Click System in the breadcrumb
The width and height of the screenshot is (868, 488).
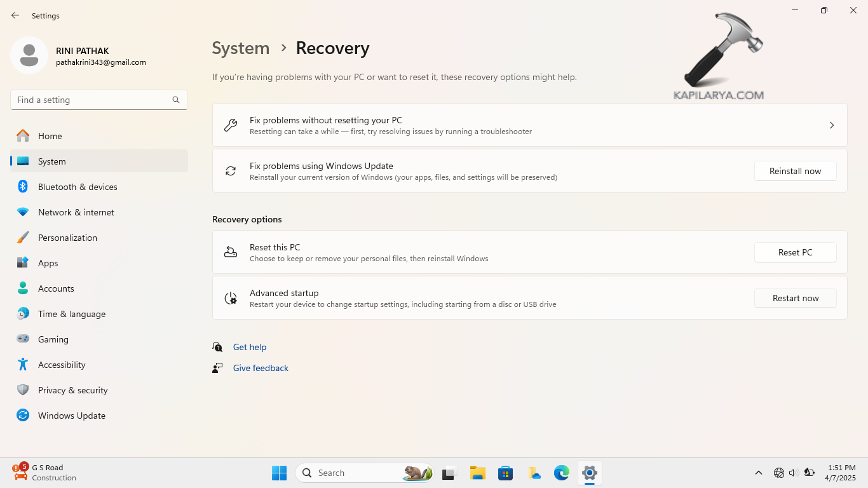(x=241, y=48)
